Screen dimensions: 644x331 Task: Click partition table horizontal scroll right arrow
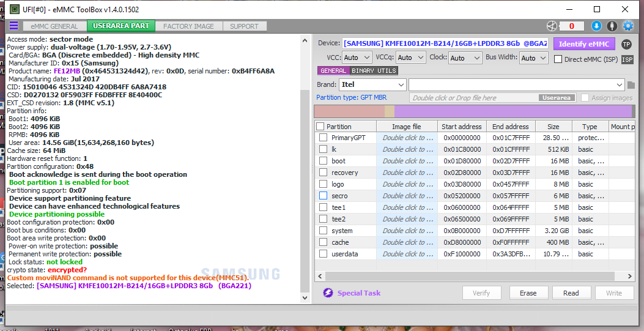point(629,277)
